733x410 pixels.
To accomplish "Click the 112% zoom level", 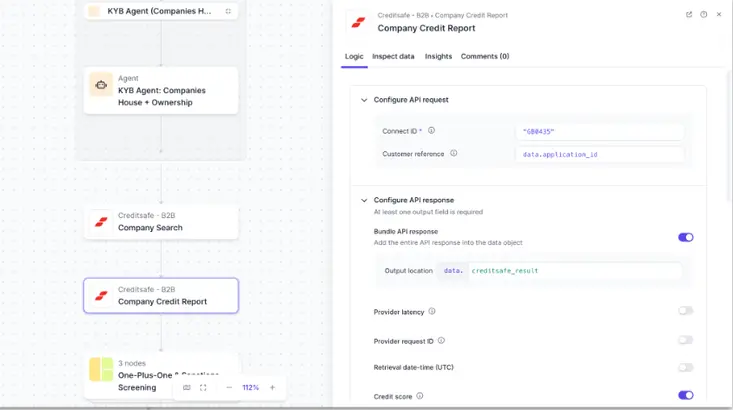I will point(251,388).
